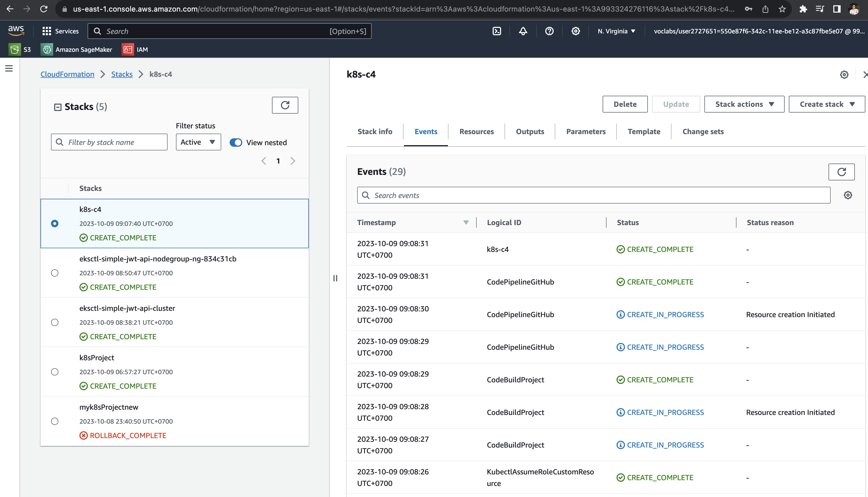Click the browser reload button
Screen dimensions: 868x497
(x=44, y=9)
